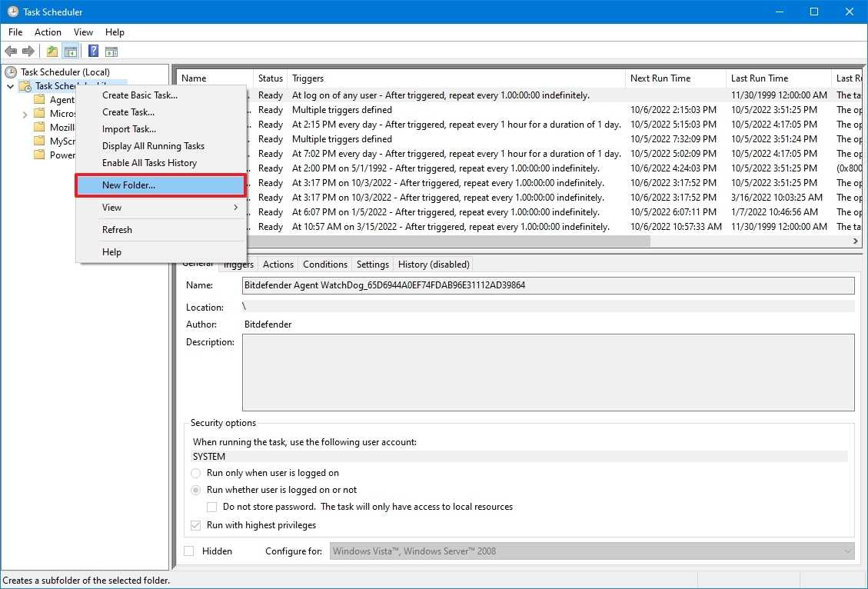
Task: Click the Forward arrow toolbar icon
Action: [x=28, y=52]
